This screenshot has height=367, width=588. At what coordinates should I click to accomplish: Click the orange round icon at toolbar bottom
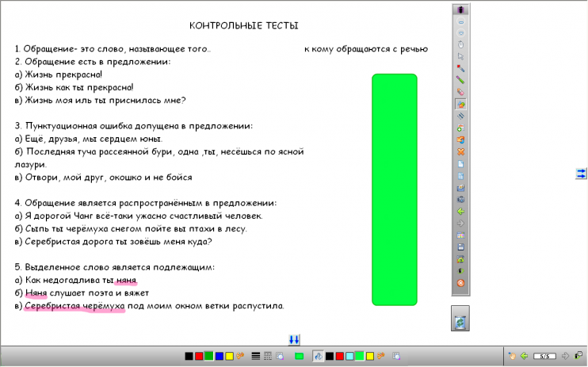coord(460,283)
